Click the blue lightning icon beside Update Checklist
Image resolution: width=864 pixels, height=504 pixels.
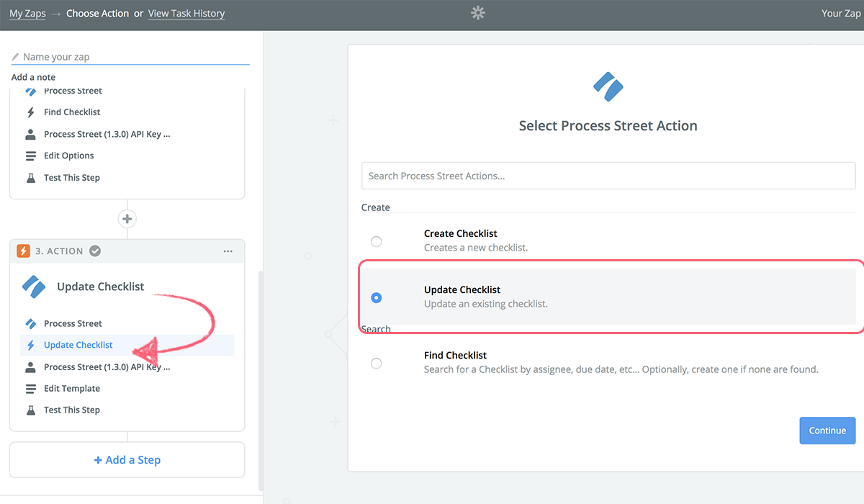pos(30,346)
